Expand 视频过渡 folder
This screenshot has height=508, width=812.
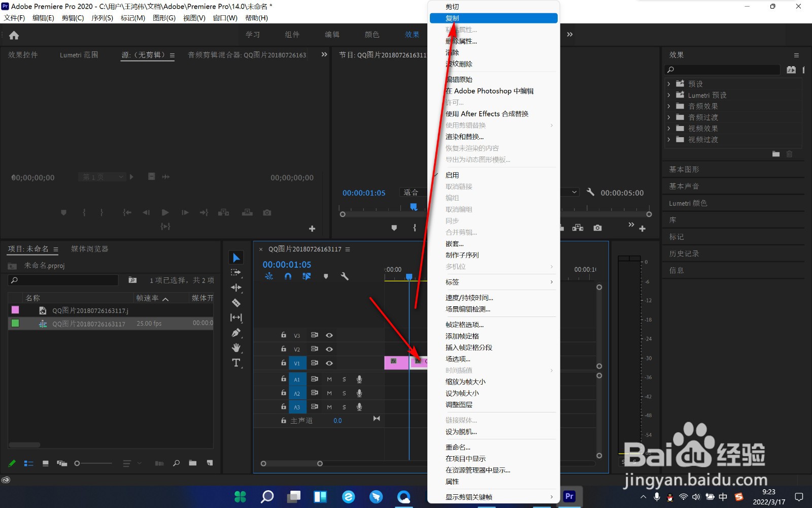669,140
